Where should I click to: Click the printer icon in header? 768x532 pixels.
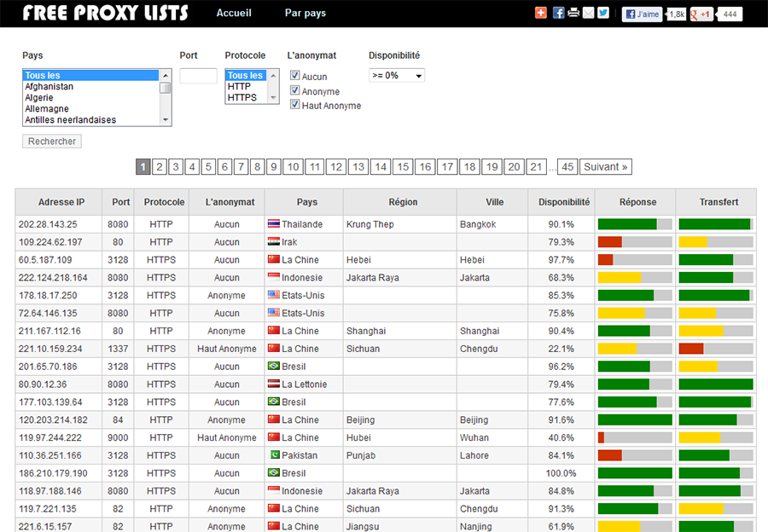pos(573,13)
